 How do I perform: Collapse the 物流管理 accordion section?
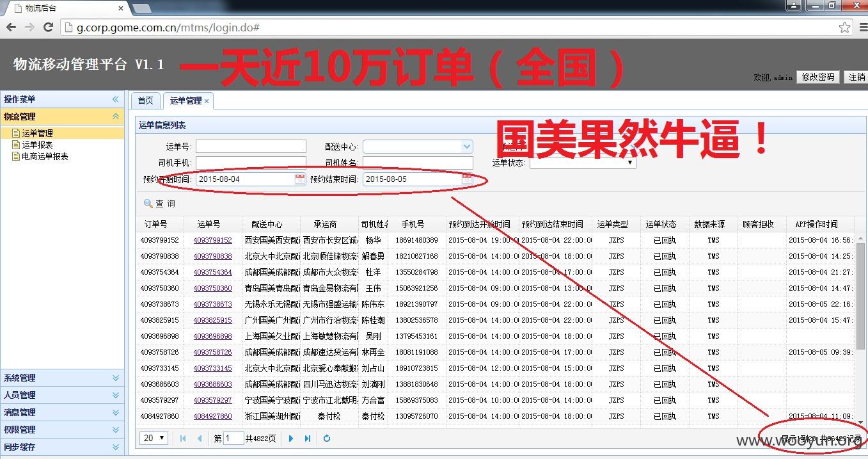116,117
